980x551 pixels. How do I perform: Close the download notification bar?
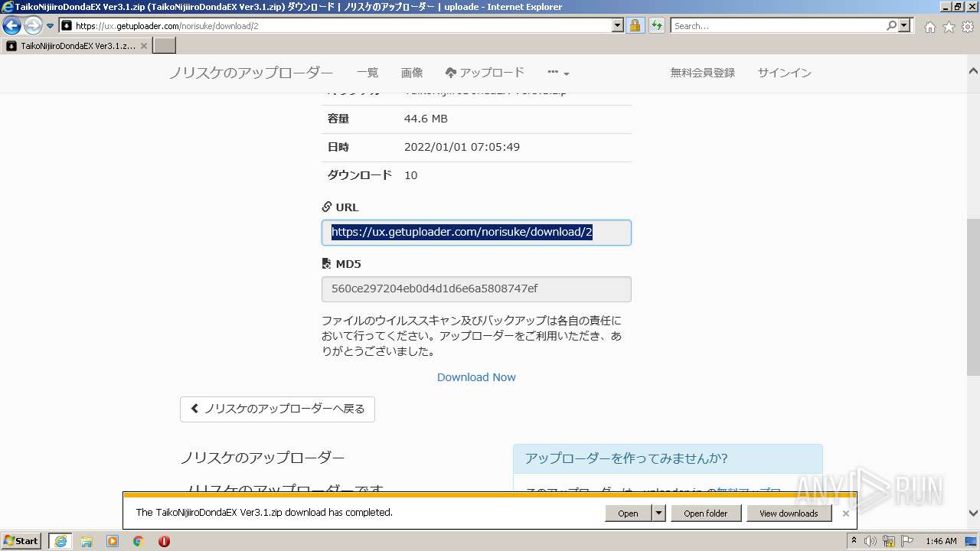click(x=845, y=514)
